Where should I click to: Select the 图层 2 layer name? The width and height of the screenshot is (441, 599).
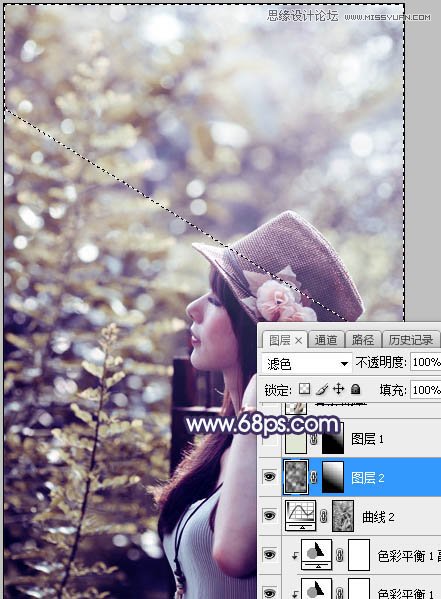pyautogui.click(x=368, y=478)
